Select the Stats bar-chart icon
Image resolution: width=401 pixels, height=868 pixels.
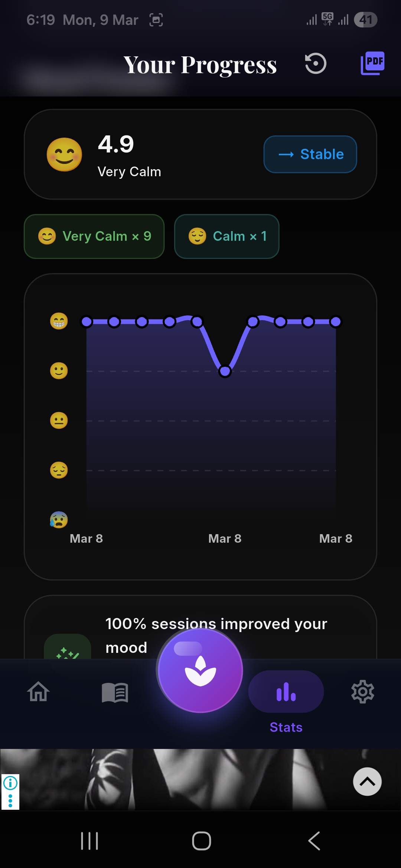point(286,691)
